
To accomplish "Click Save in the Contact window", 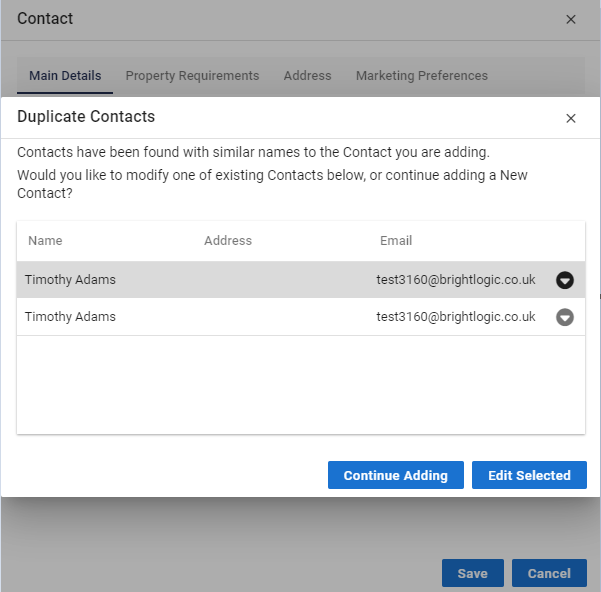I will [472, 573].
